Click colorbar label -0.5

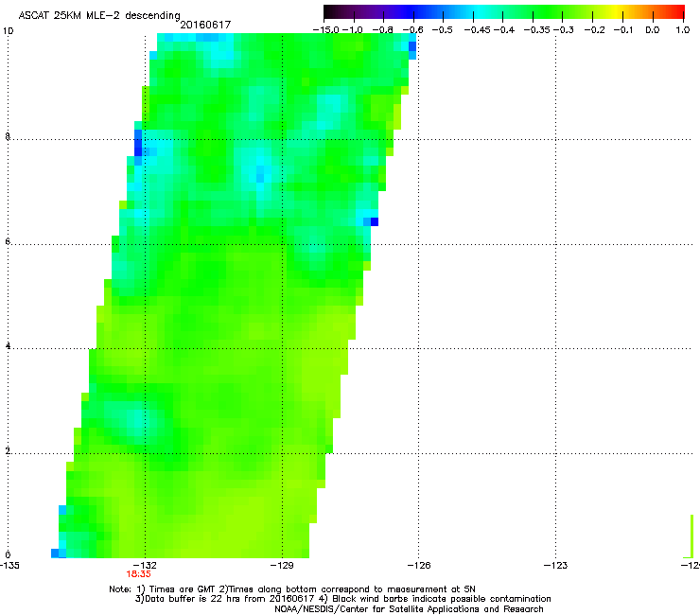(x=443, y=30)
